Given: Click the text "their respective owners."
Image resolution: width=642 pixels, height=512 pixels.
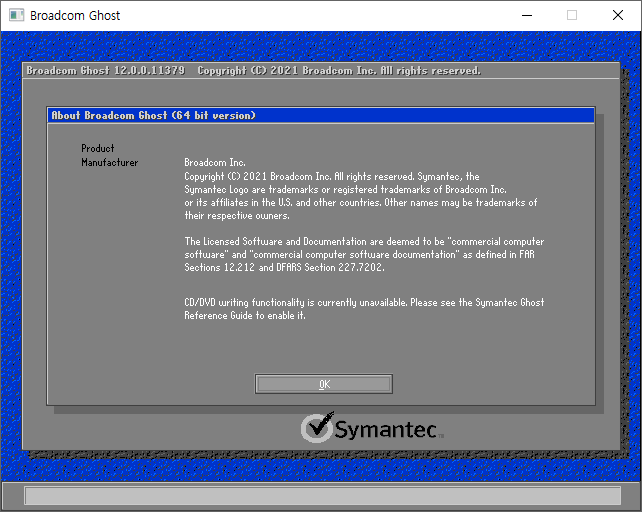Looking at the screenshot, I should tap(237, 215).
